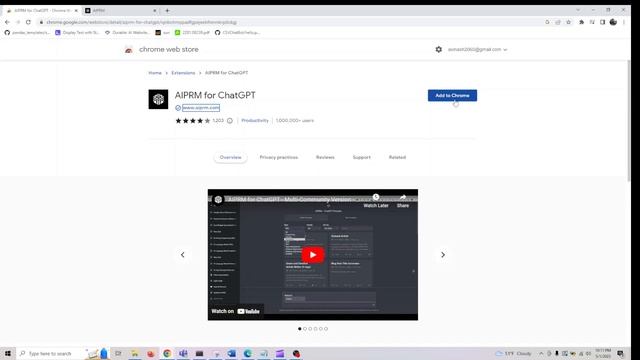Click the page vertical scrollbar
The image size is (640, 360).
coord(629,120)
